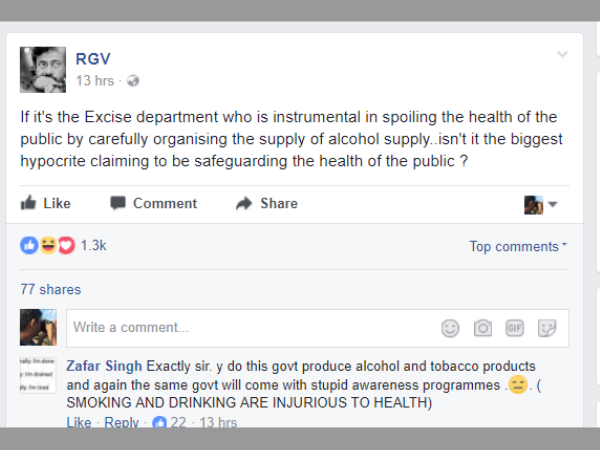Expand the post options chevron

tap(563, 55)
